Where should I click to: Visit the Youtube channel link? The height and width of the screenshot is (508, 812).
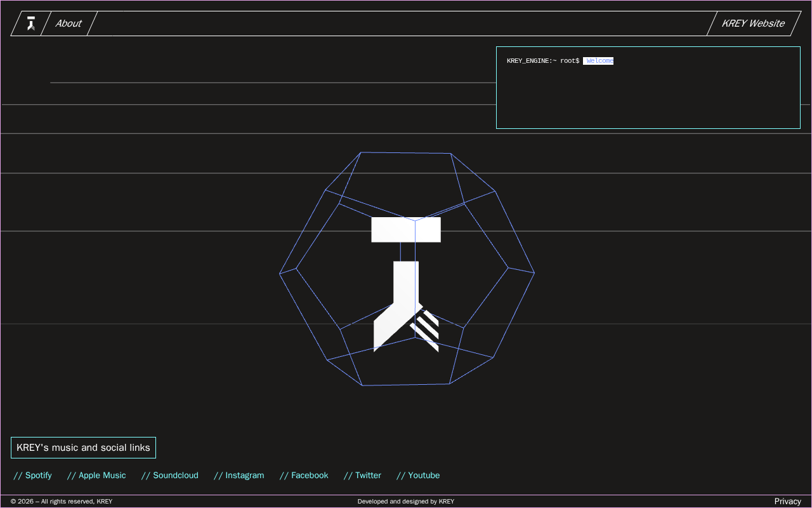[418, 476]
